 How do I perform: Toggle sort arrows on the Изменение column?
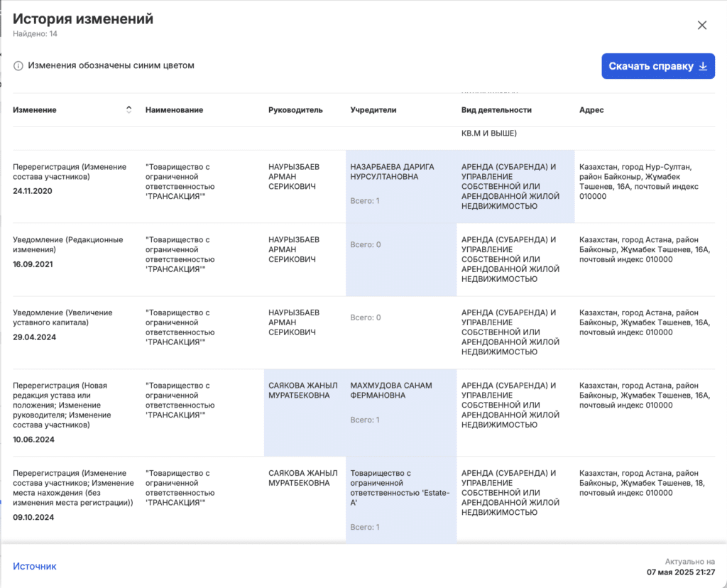pyautogui.click(x=129, y=110)
